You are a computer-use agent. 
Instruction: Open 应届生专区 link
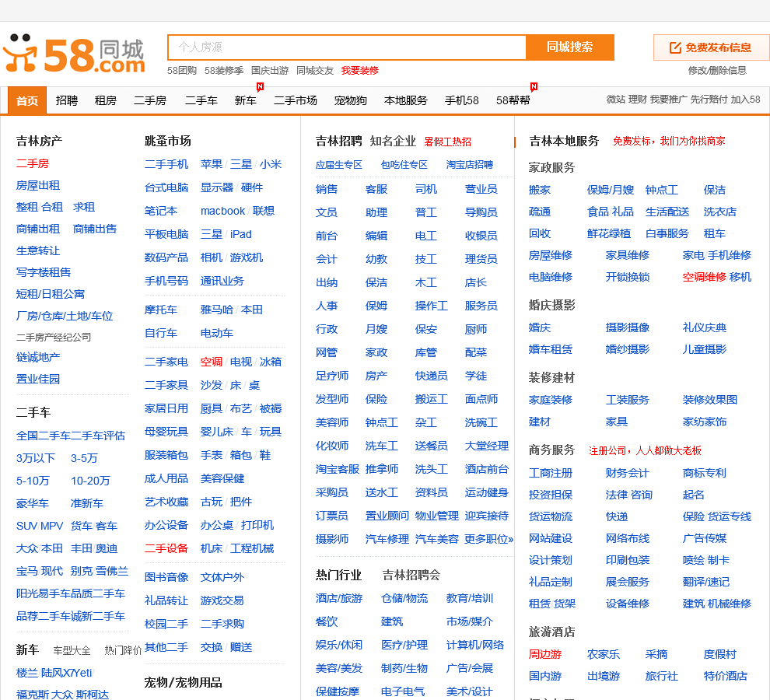tap(339, 165)
